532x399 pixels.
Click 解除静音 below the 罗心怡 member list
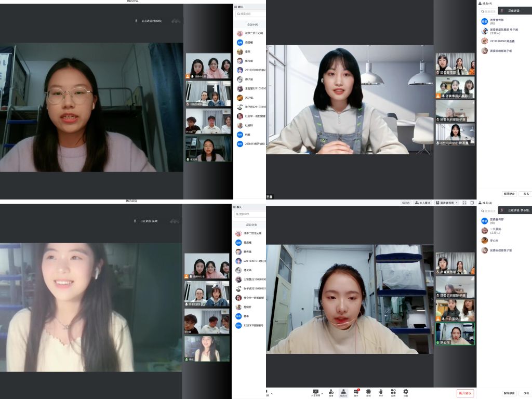pyautogui.click(x=509, y=393)
